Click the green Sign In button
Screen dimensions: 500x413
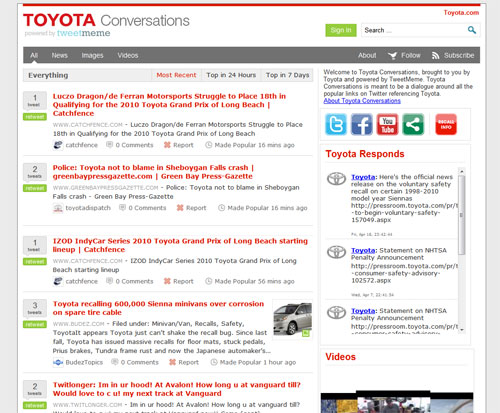point(341,30)
